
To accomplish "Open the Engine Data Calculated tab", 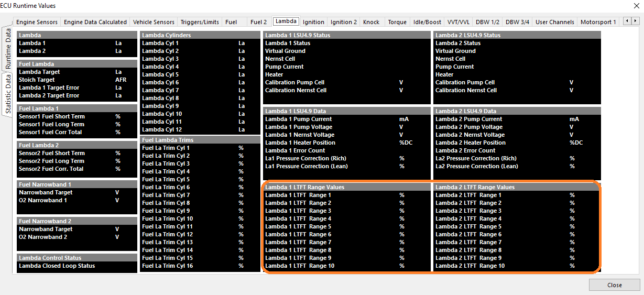I will click(95, 22).
